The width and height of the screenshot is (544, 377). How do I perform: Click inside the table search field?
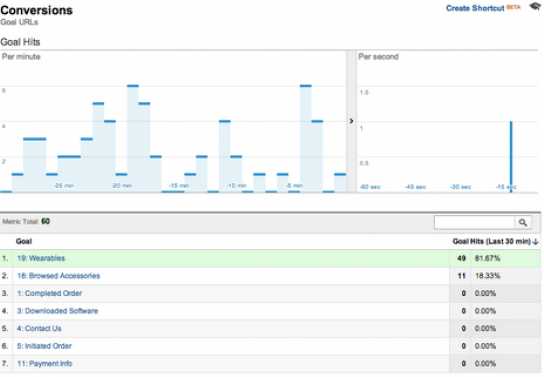click(474, 222)
